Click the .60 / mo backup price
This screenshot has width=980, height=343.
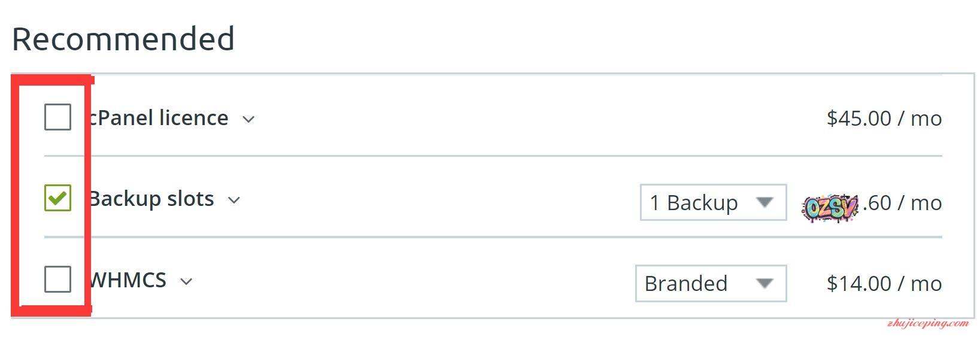903,203
